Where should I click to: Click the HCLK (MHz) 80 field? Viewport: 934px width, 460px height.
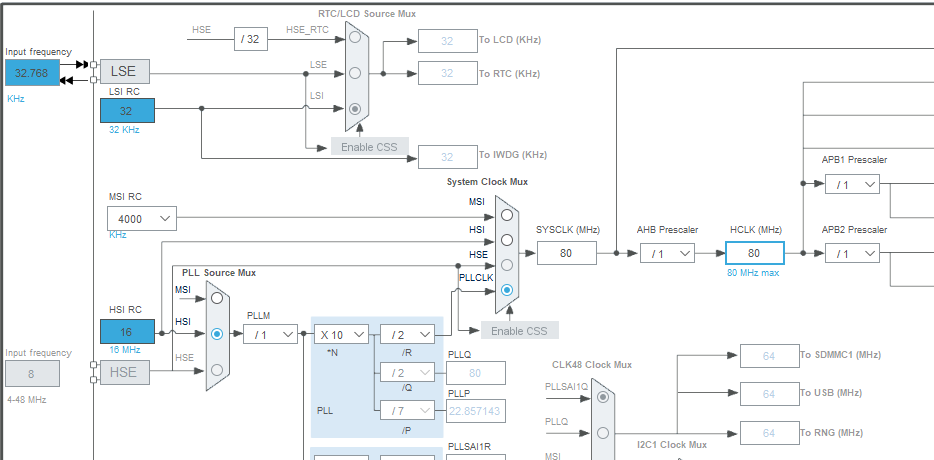(x=755, y=253)
